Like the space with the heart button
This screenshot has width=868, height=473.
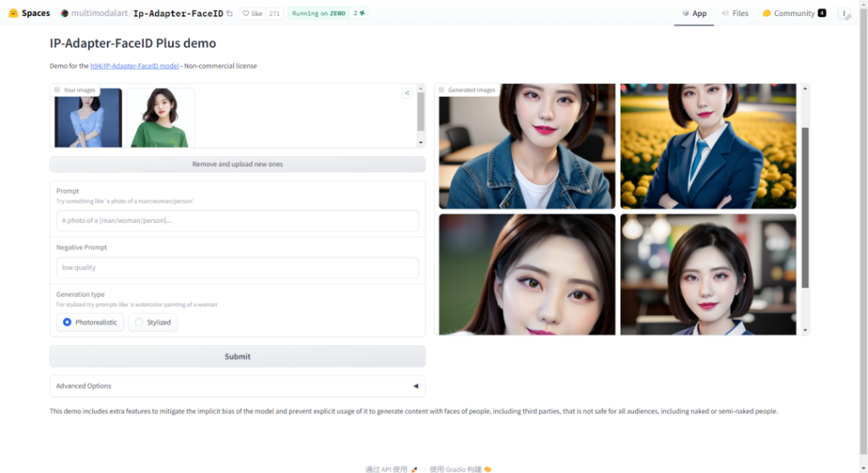[253, 14]
